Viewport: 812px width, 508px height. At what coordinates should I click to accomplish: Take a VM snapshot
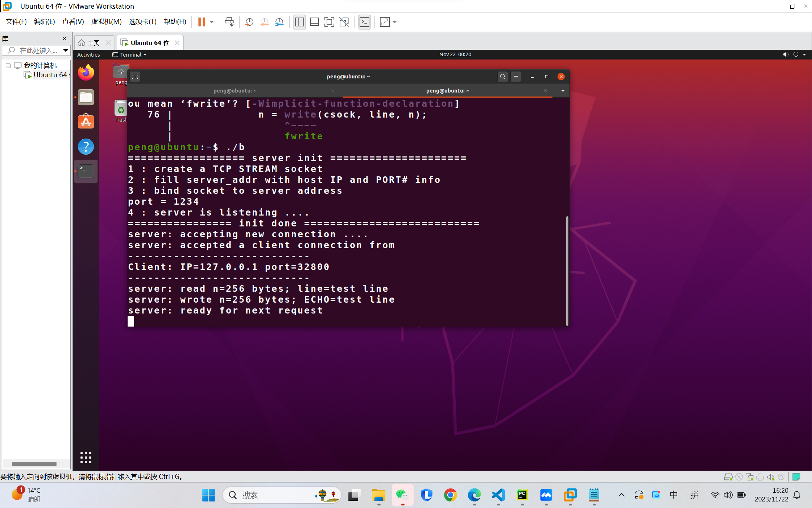(249, 22)
